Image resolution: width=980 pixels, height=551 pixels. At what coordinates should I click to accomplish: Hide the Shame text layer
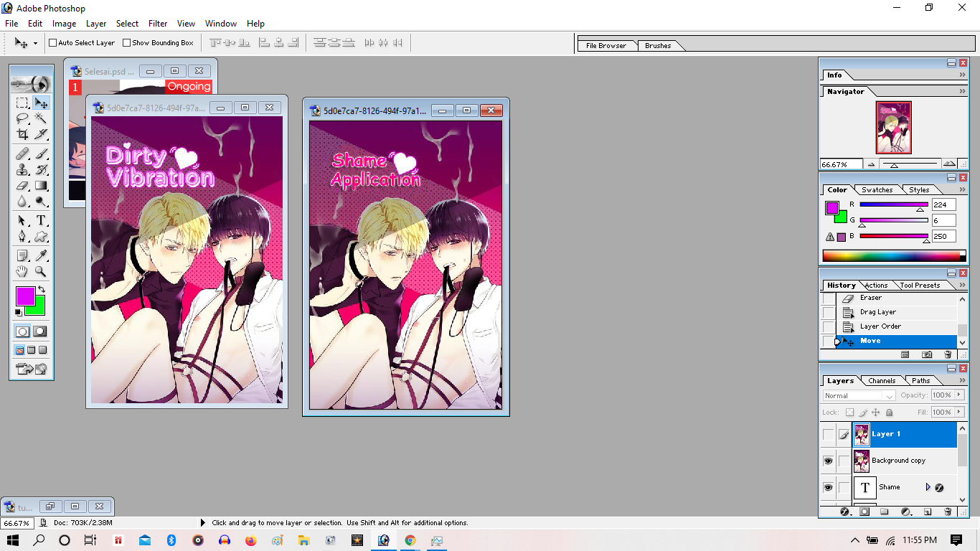tap(829, 487)
